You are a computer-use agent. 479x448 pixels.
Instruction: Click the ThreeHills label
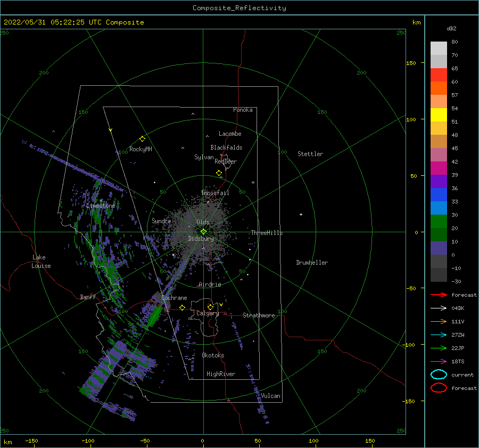pos(267,233)
